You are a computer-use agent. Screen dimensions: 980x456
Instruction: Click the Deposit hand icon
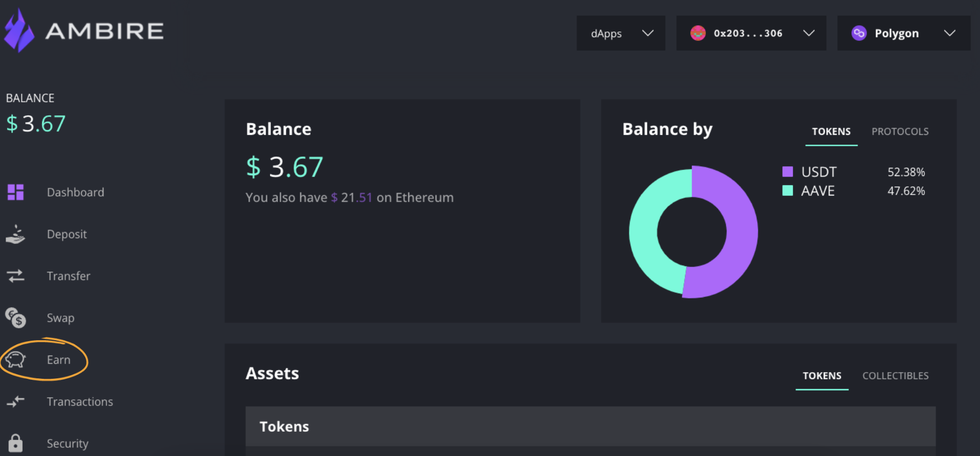(15, 234)
